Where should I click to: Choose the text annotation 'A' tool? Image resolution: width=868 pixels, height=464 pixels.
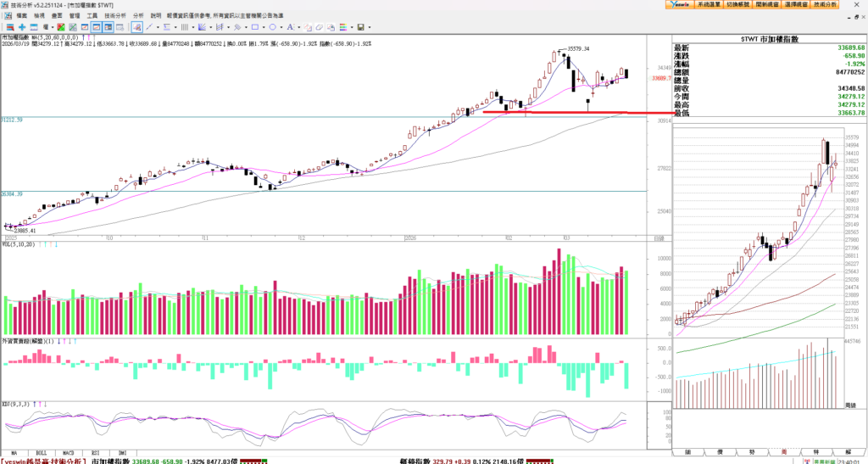[x=290, y=27]
